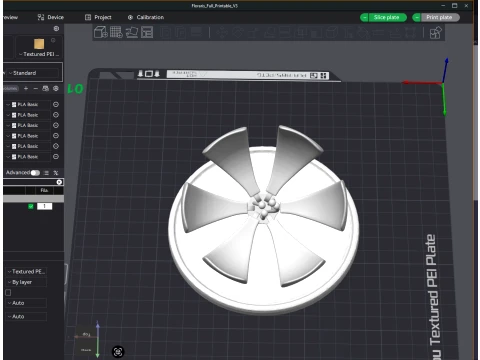Viewport: 480px width, 360px height.
Task: Click the Variable layer height icon
Action: [x=196, y=32]
